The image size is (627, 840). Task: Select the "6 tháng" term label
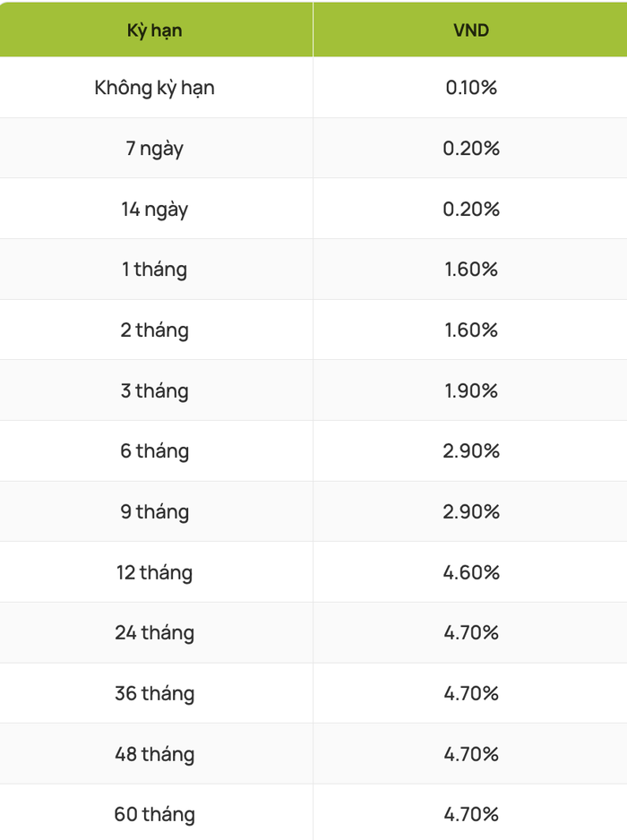tap(154, 451)
